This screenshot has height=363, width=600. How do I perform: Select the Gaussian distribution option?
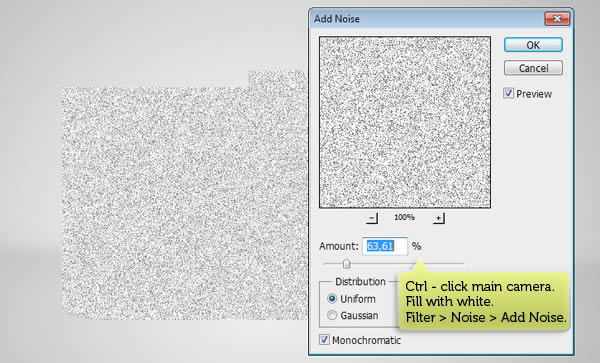coord(332,315)
